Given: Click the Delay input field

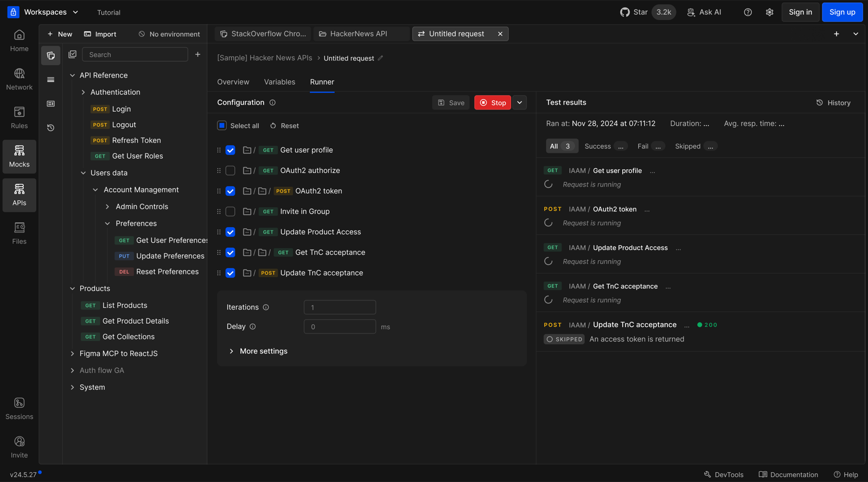Looking at the screenshot, I should point(340,326).
